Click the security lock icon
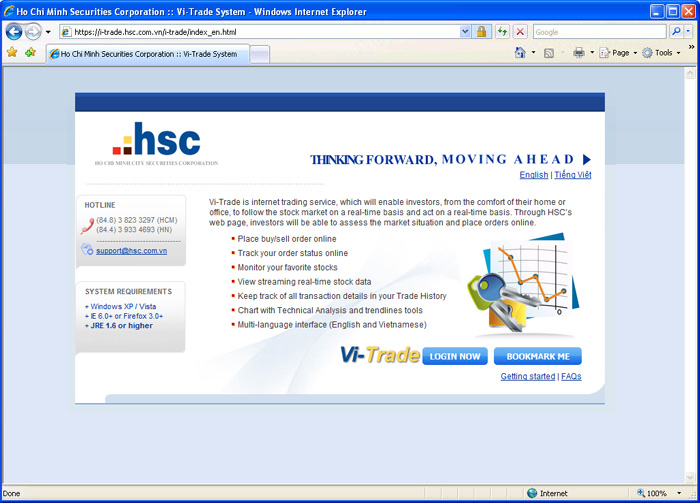 [481, 32]
